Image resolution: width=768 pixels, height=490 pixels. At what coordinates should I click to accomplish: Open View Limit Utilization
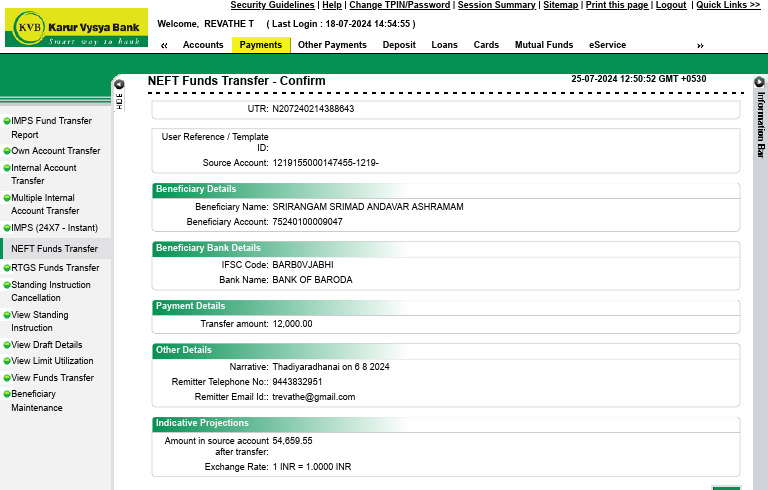click(x=52, y=361)
